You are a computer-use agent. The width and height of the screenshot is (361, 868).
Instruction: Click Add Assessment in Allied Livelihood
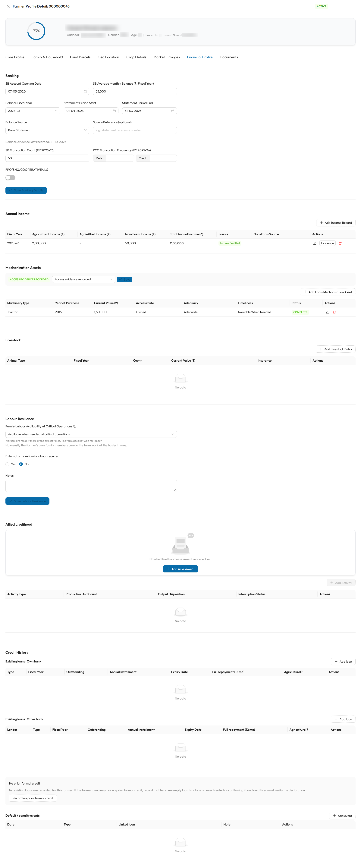coord(180,569)
